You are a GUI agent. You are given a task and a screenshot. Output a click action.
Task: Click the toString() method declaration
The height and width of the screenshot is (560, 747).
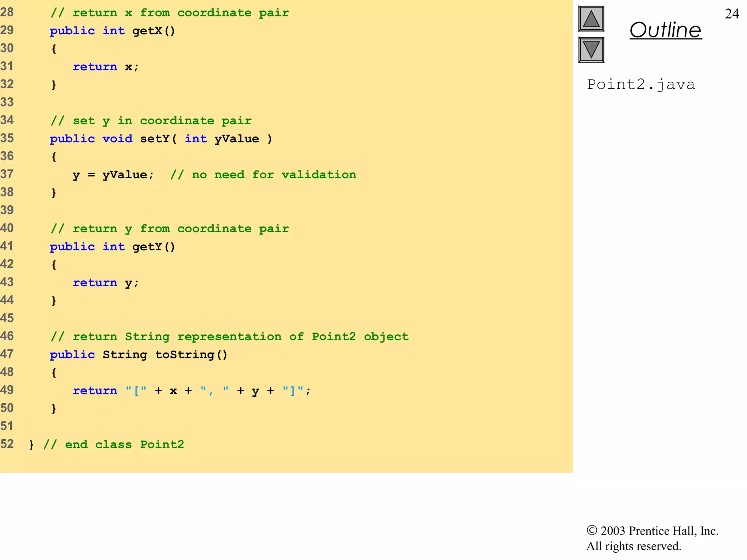pos(139,354)
